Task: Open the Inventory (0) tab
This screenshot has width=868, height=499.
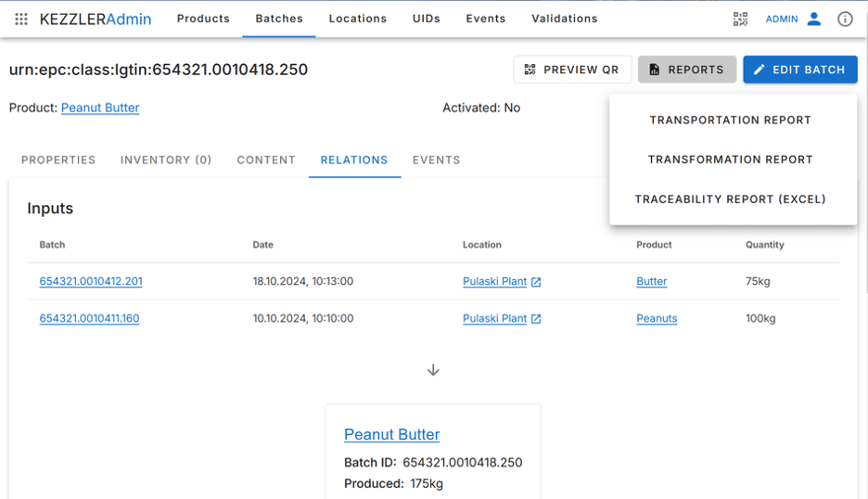Action: [x=166, y=160]
